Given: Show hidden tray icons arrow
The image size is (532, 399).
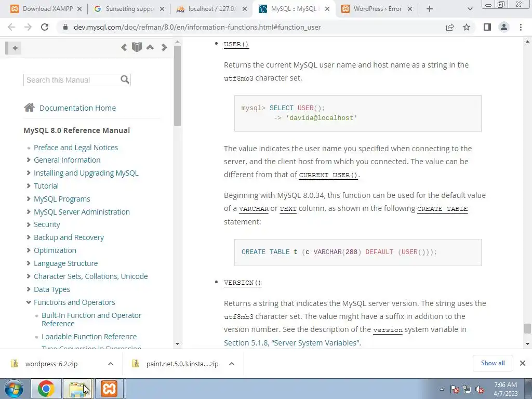Looking at the screenshot, I should point(442,390).
